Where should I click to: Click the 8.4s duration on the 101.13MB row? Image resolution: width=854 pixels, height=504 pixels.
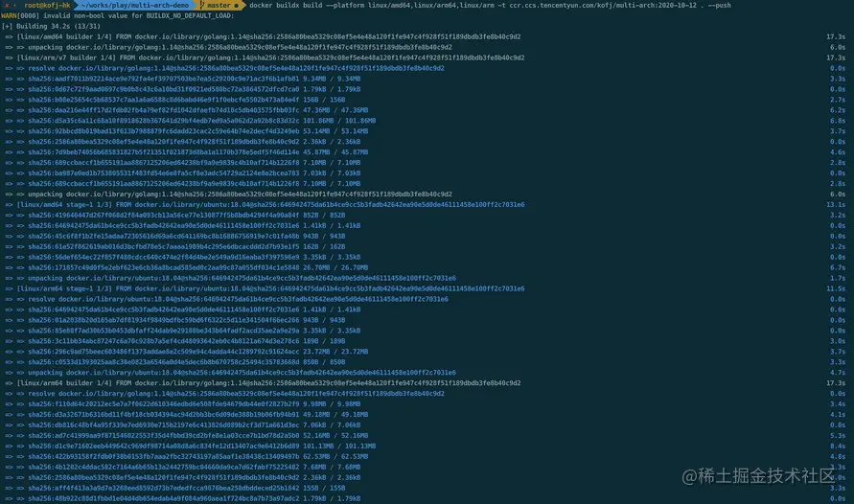838,447
